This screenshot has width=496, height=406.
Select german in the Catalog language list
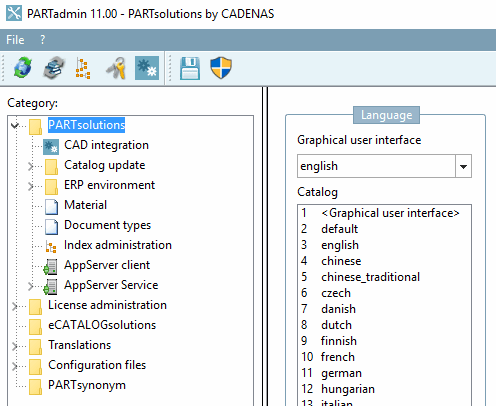click(x=341, y=373)
